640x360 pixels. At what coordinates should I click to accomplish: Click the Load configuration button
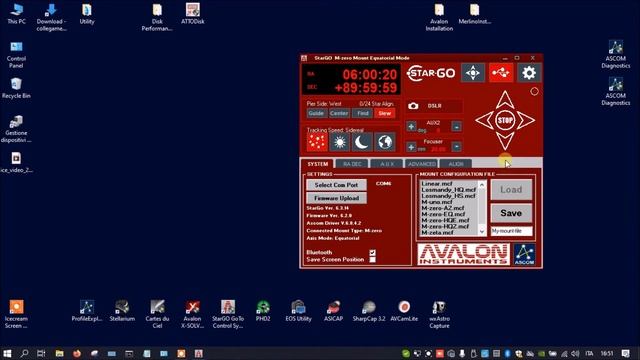(511, 190)
